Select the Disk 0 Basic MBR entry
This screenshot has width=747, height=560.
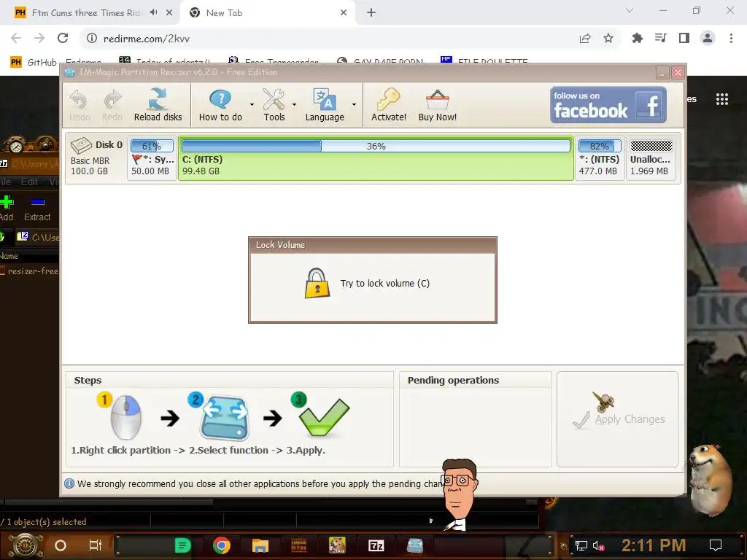pos(96,157)
